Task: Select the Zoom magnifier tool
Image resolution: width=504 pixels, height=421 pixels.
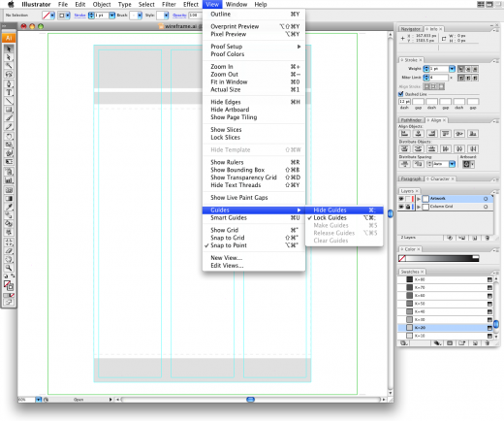Action: (x=9, y=268)
